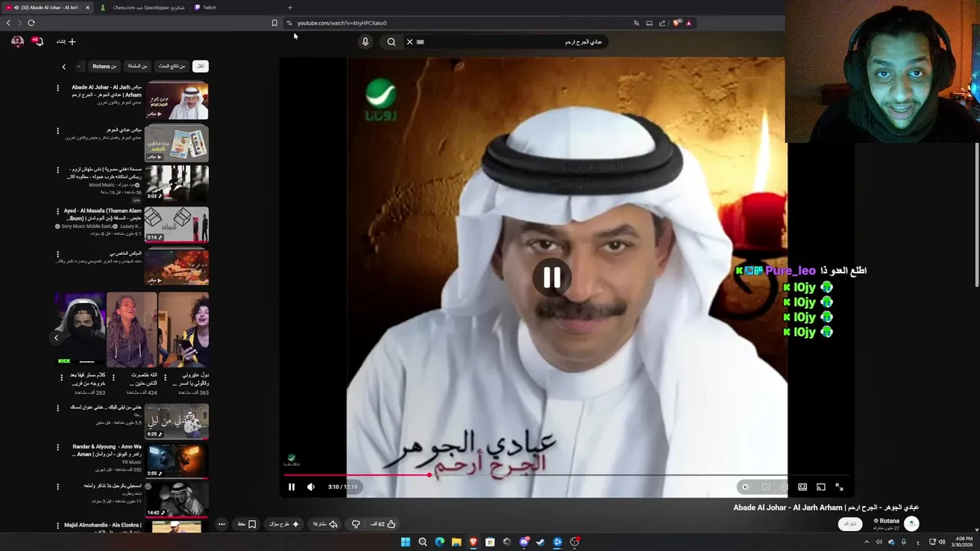This screenshot has width=980, height=551.
Task: Click the Create plus button
Action: tap(67, 41)
